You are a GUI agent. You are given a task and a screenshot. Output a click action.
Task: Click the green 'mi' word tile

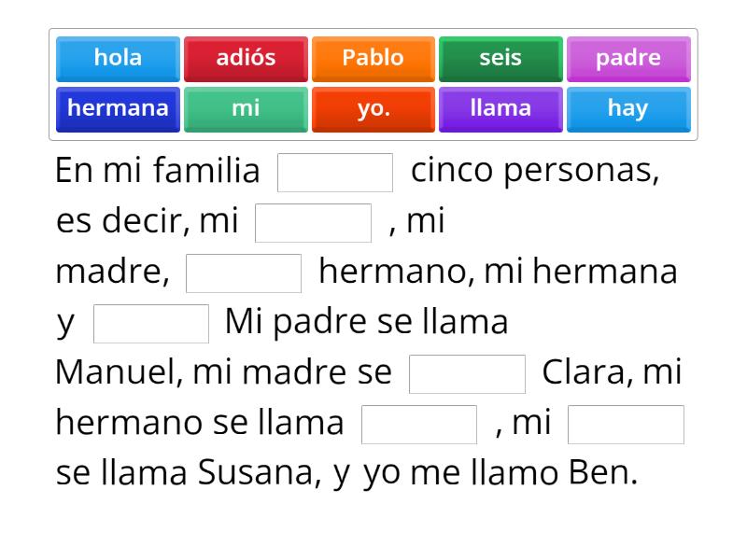pyautogui.click(x=245, y=108)
